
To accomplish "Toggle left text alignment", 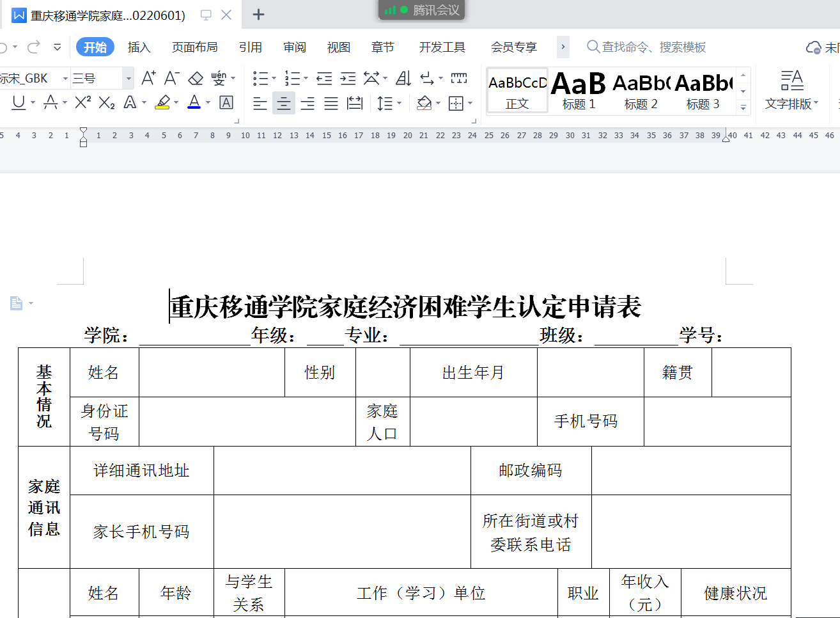I will pyautogui.click(x=260, y=103).
